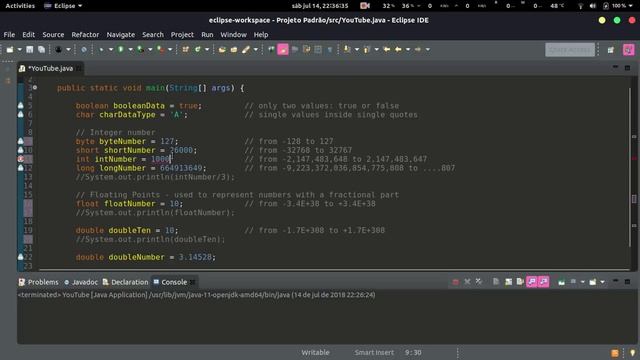Open the New icon dropdown arrow
The height and width of the screenshot is (360, 640).
19,49
